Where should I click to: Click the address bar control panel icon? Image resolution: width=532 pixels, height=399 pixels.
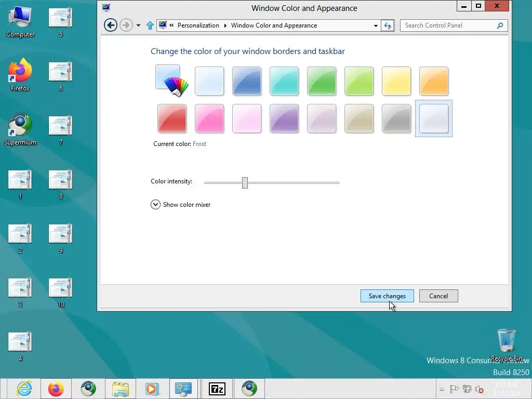(163, 25)
